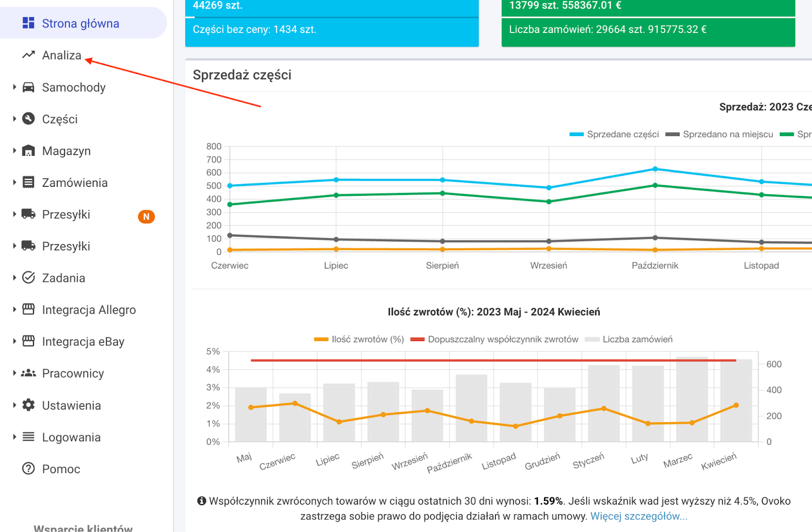The height and width of the screenshot is (532, 812).
Task: Open the Logowania menu item
Action: [x=71, y=437]
